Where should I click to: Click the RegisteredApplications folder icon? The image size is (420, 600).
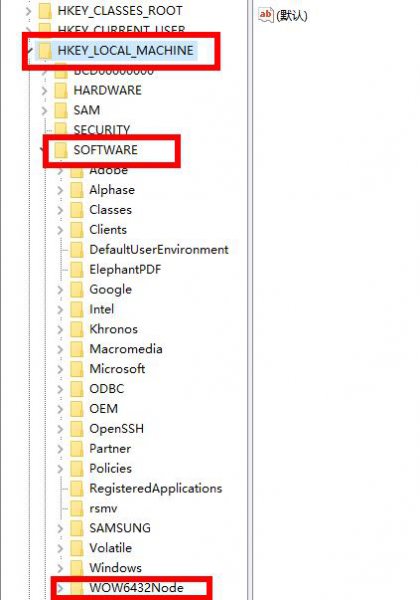coord(77,488)
